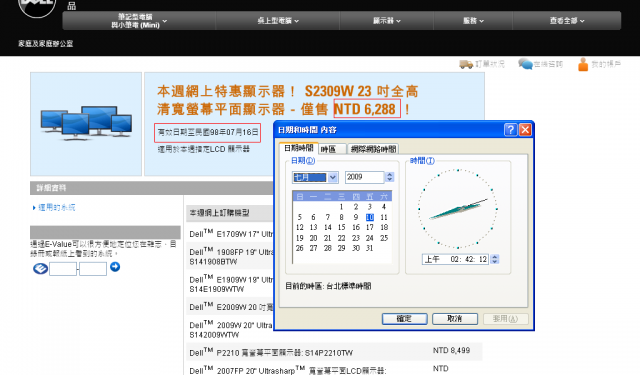Click the Dell P2210 monitor row
Screen dimensions: 640x375
pyautogui.click(x=334, y=352)
